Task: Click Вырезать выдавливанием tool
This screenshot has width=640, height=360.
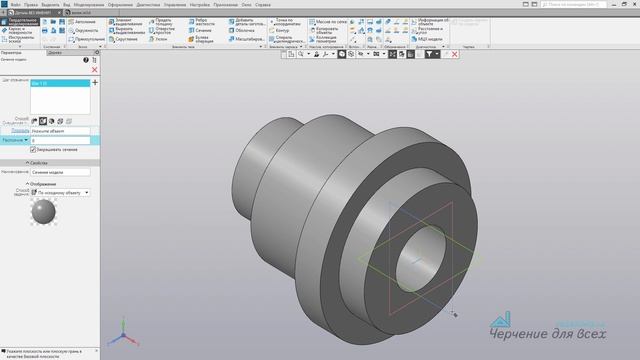Action: pyautogui.click(x=127, y=31)
